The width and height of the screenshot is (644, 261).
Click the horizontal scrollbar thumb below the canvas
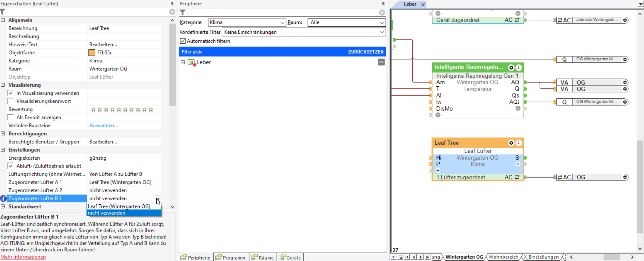pos(612,257)
